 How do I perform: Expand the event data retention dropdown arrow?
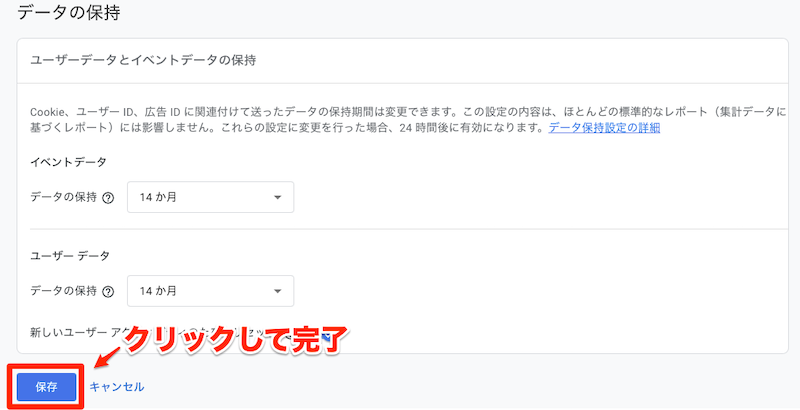(277, 198)
